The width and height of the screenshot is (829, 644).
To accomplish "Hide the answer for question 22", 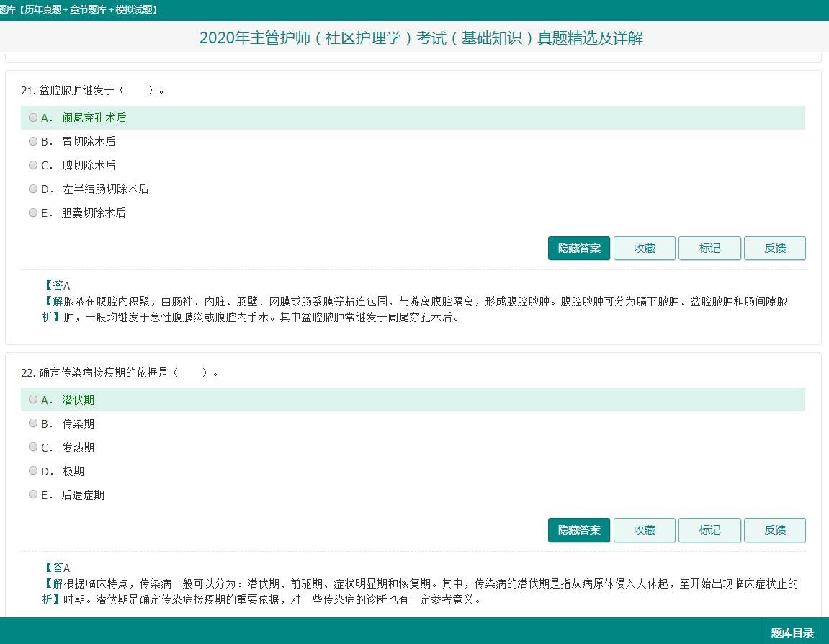I will point(578,530).
